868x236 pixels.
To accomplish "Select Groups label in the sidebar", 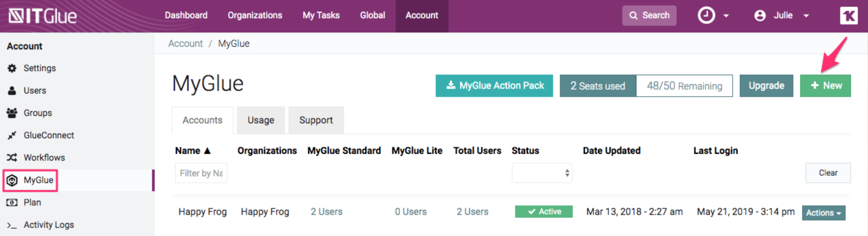I will click(38, 113).
